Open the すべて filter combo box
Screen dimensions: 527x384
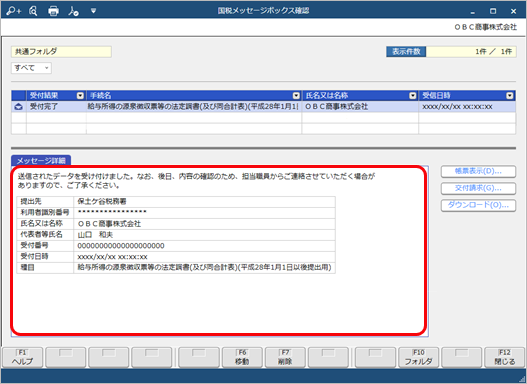point(31,68)
